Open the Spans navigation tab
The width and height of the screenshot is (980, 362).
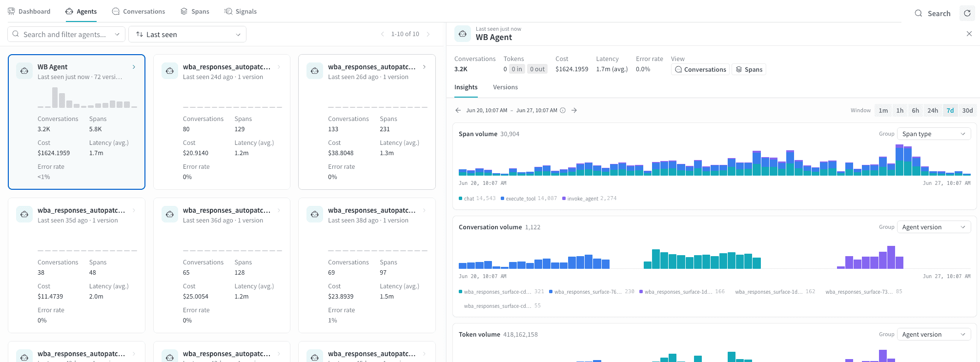pos(195,11)
